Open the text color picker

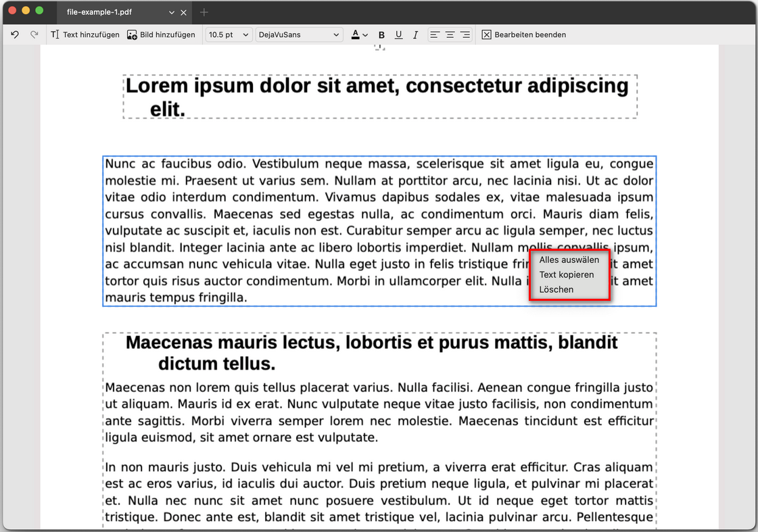click(x=359, y=34)
